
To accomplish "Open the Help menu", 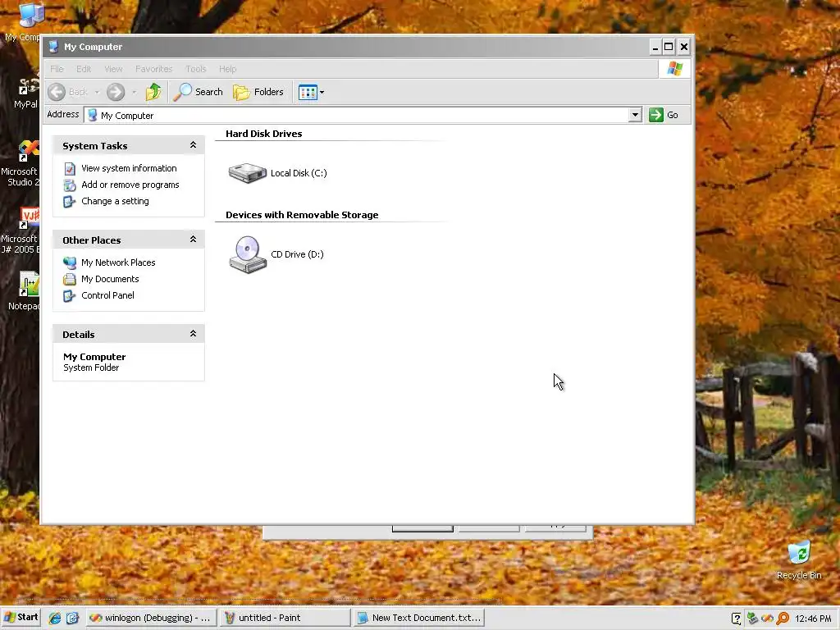I will (x=228, y=69).
